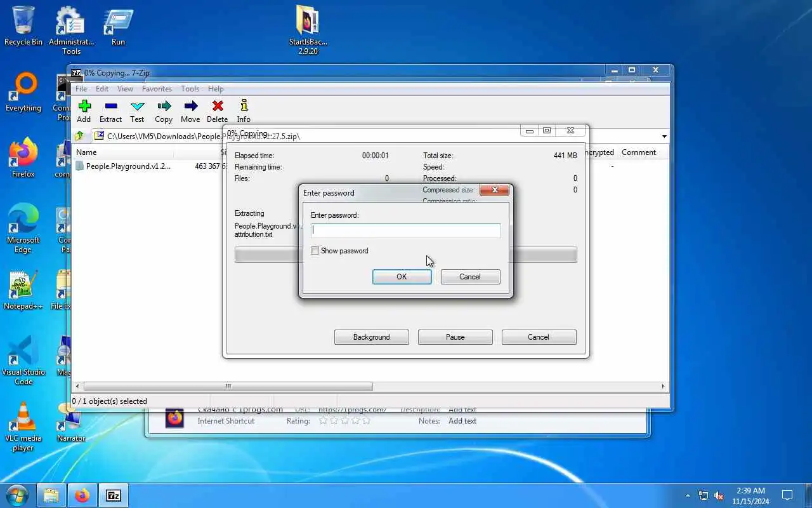Click the extraction progress bar
812x508 pixels.
pos(406,255)
